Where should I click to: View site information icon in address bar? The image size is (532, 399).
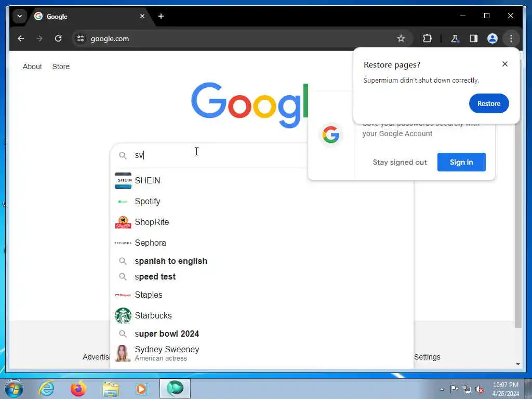[x=81, y=38]
